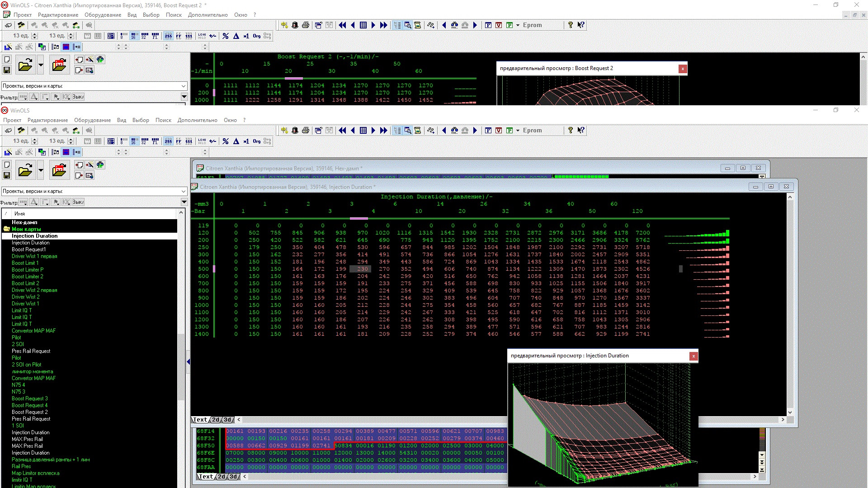Click the printer icon in lower WinOLS toolbar

click(x=306, y=131)
